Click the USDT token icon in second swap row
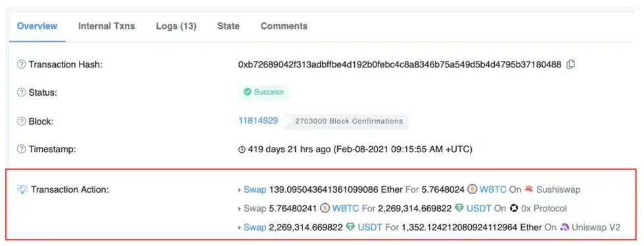This screenshot has width=644, height=246. coord(459,209)
